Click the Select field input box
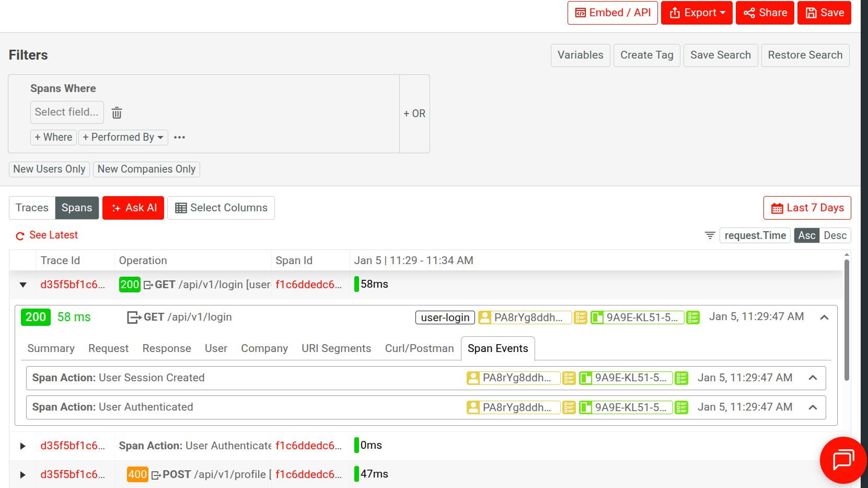 [x=67, y=112]
